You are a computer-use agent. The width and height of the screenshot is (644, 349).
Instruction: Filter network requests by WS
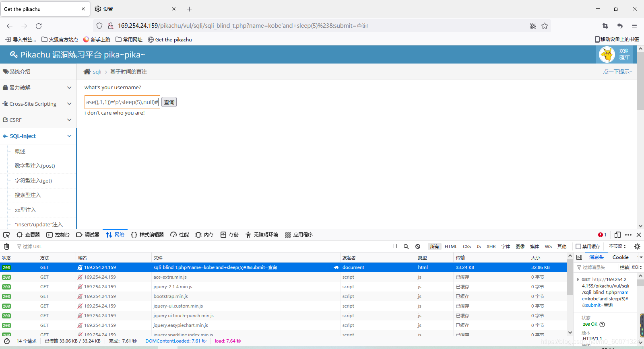[548, 246]
